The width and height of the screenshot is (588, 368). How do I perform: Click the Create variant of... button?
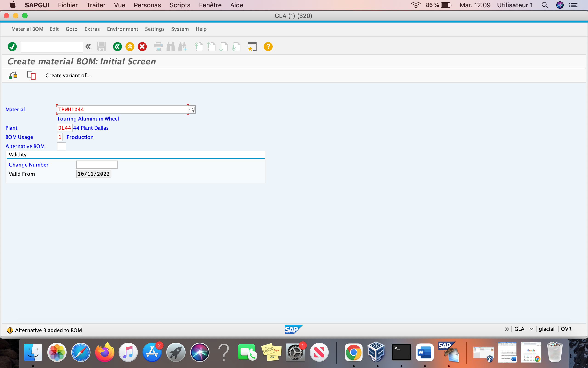(68, 75)
